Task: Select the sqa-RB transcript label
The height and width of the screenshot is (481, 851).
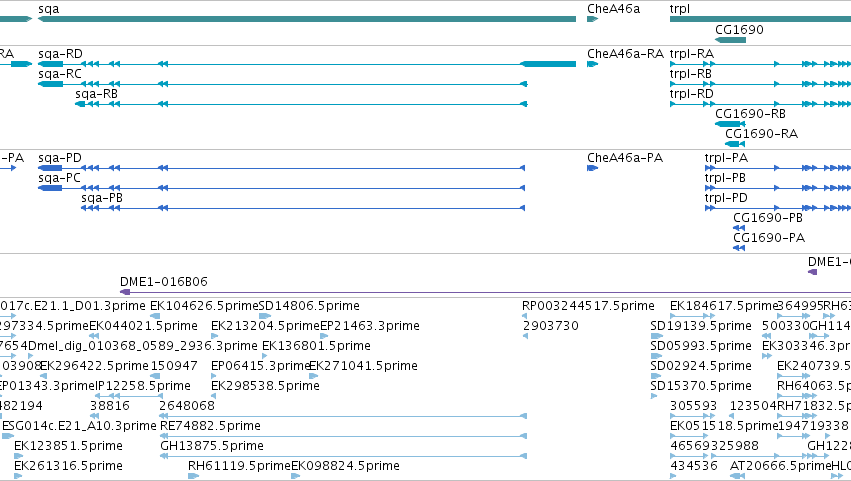Action: pos(96,94)
